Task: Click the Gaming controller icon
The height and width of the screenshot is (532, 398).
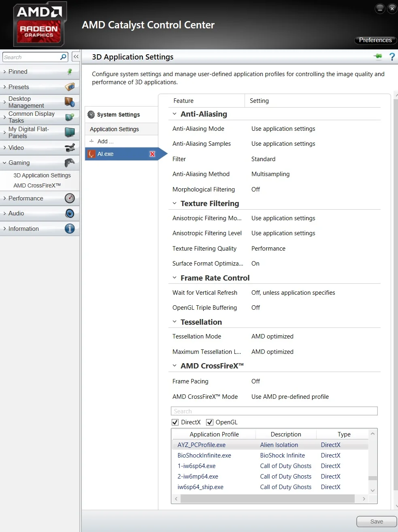Action: click(x=70, y=163)
